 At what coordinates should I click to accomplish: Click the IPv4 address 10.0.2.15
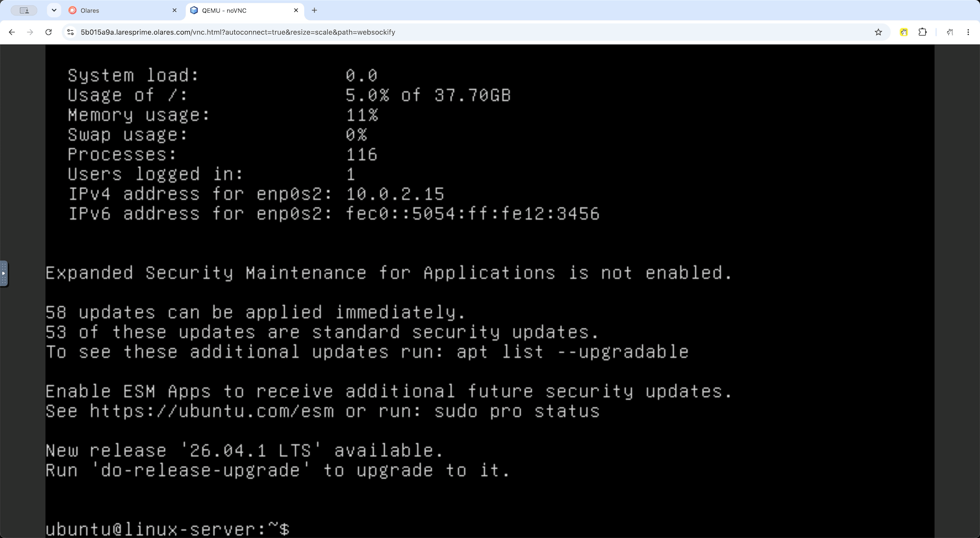point(395,194)
